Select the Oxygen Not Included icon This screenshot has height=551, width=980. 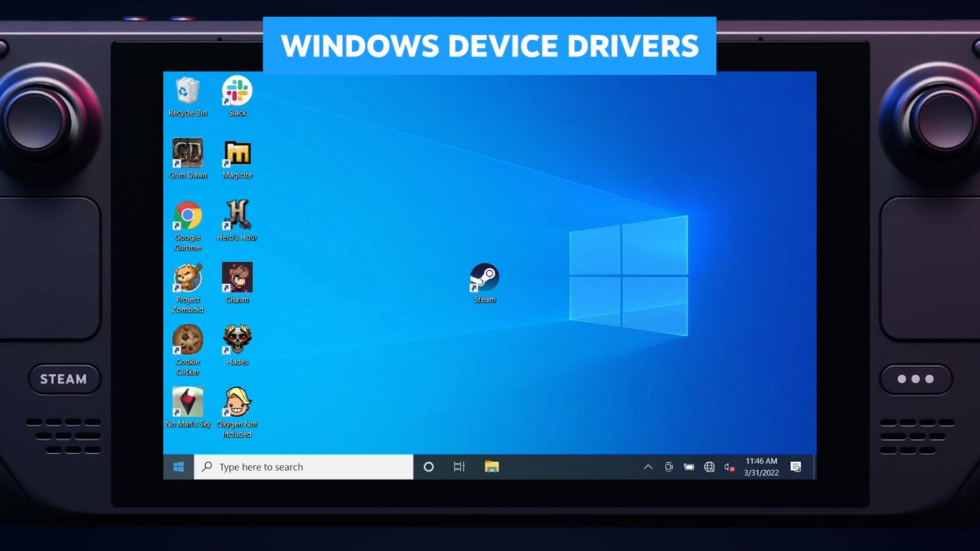click(237, 403)
